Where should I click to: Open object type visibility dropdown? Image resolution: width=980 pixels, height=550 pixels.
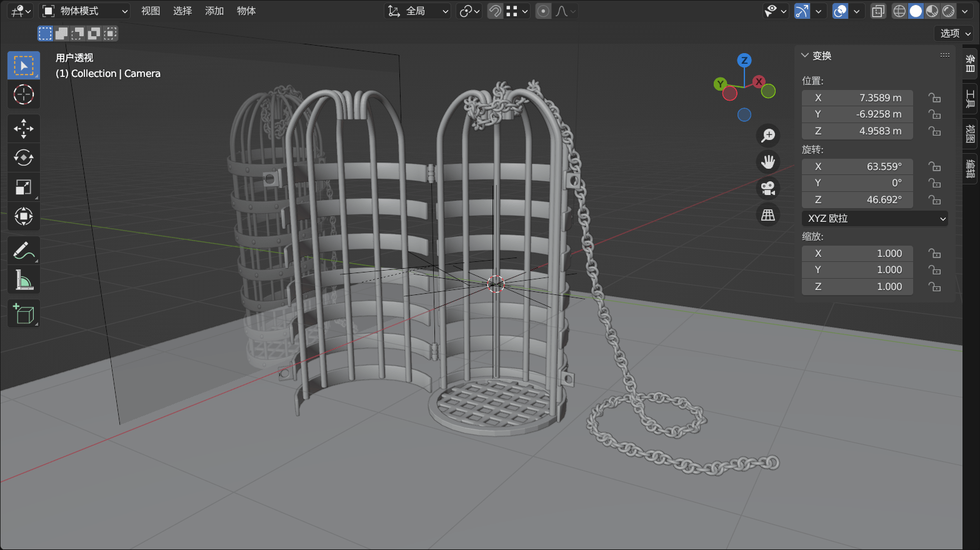(x=776, y=11)
